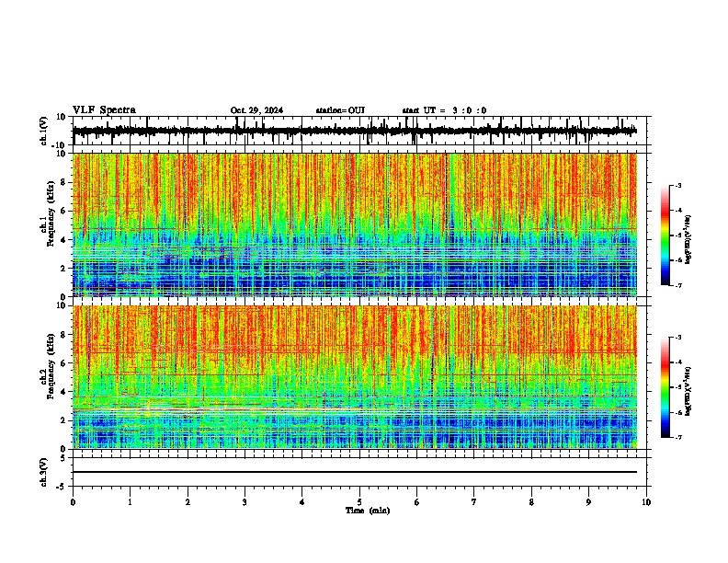Image resolution: width=728 pixels, height=563 pixels.
Task: Click inside the ch.2 spectrogram panel
Action: [355, 377]
